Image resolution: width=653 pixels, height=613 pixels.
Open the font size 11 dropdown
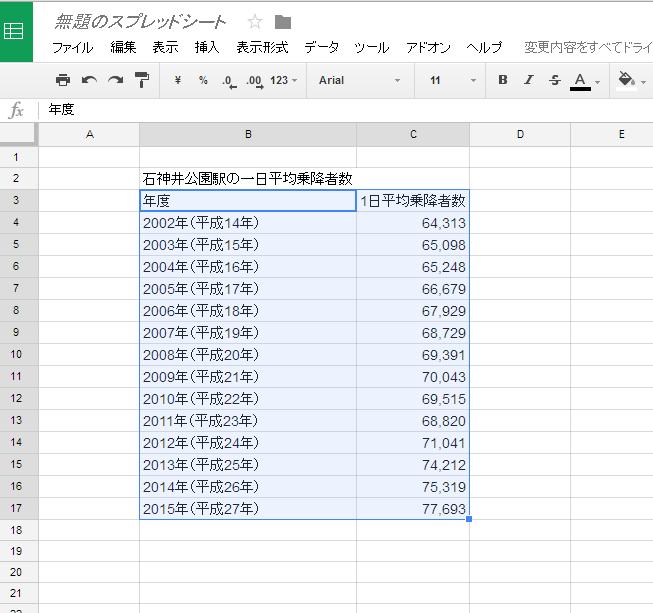(x=453, y=80)
